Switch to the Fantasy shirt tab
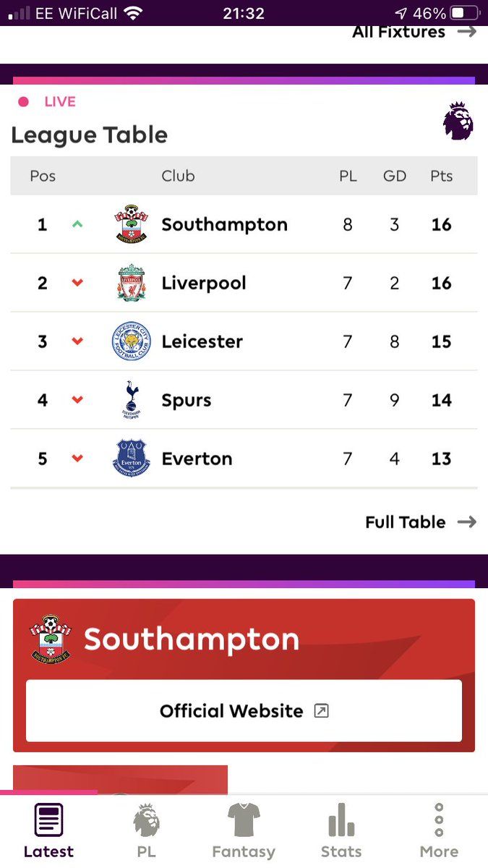Image resolution: width=488 pixels, height=868 pixels. pyautogui.click(x=244, y=830)
